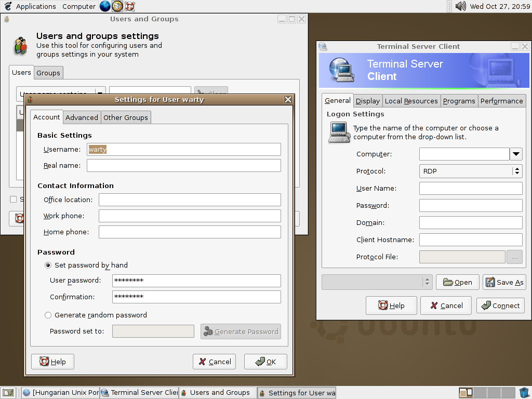Click the User password field
Viewport: 532px width, 399px height.
click(197, 281)
